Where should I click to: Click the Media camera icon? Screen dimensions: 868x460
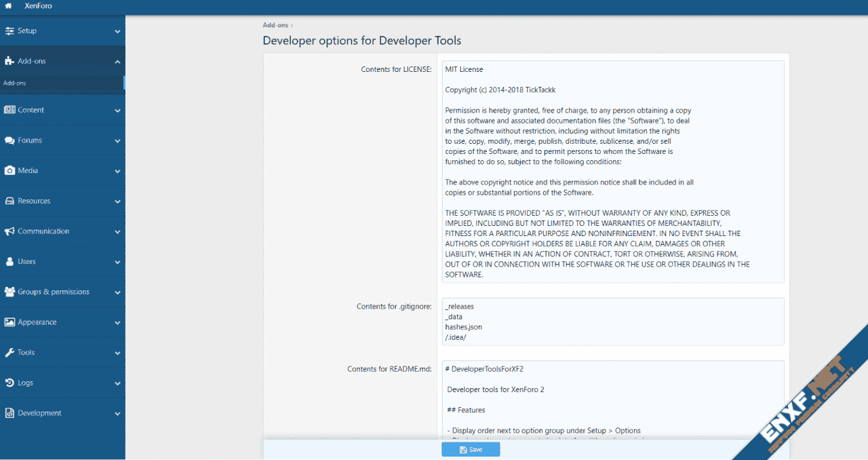point(9,171)
